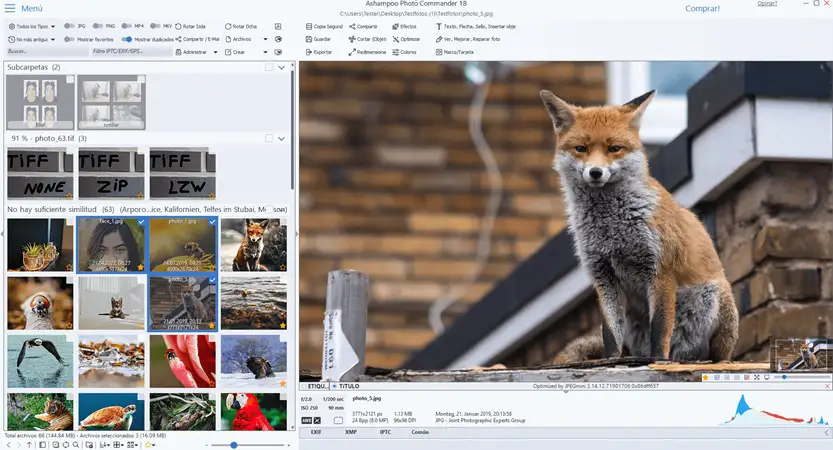Viewport: 833px width, 450px height.
Task: Click the favorite star icon under photo preview
Action: (706, 377)
